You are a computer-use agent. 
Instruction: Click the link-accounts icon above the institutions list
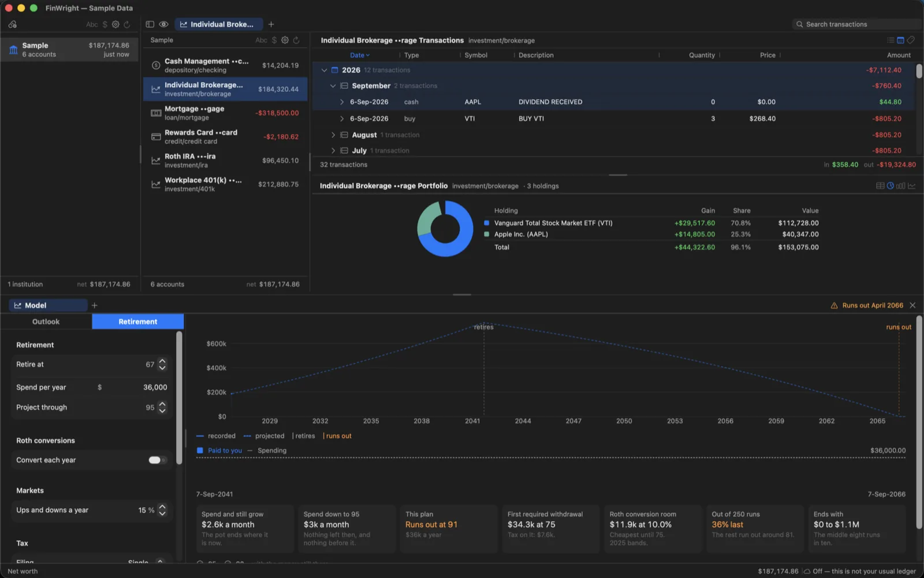tap(13, 24)
